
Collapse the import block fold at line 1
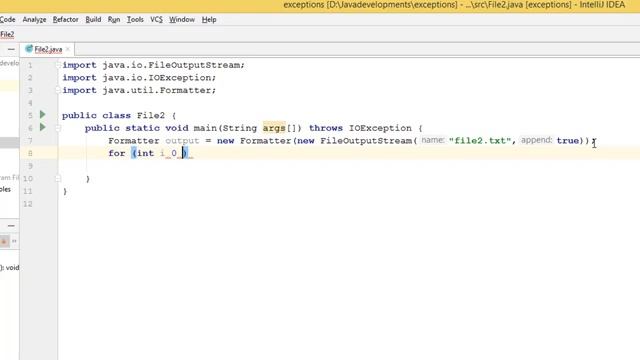coord(58,65)
